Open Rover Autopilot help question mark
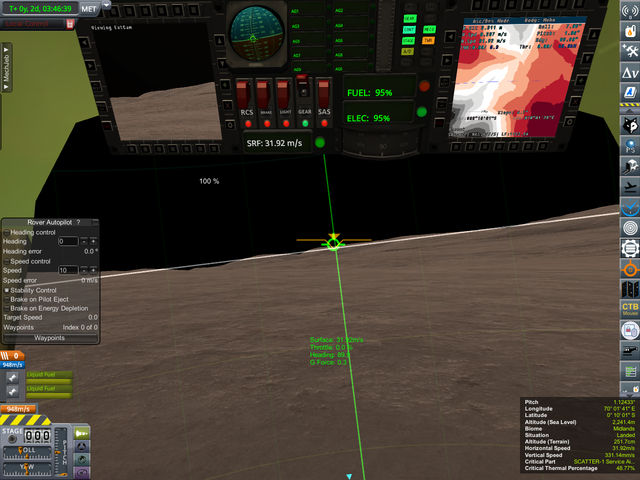 point(78,222)
